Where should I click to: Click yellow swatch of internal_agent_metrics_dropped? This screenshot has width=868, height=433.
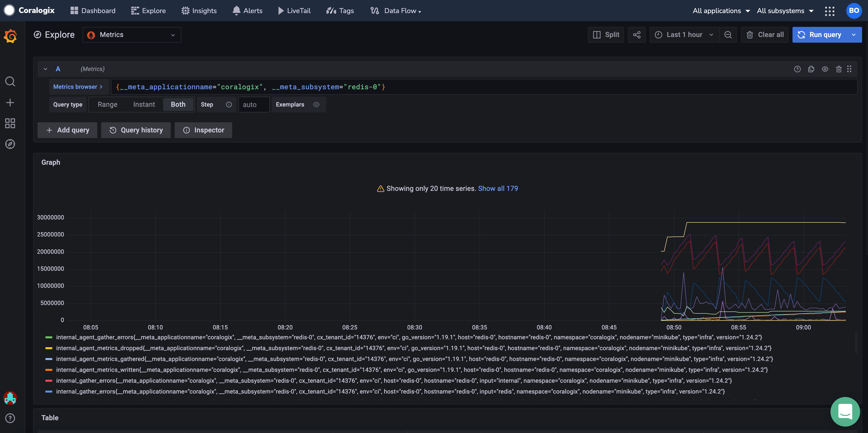[49, 348]
